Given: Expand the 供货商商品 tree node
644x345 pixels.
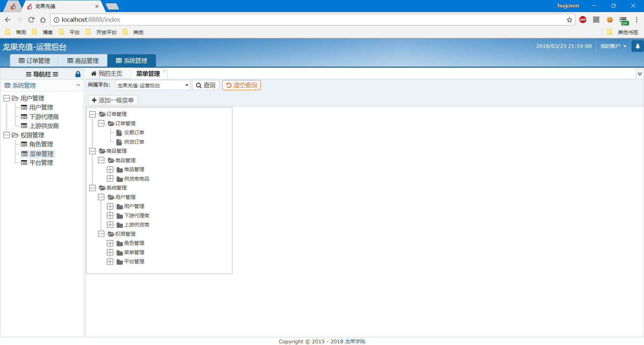Looking at the screenshot, I should pos(110,179).
